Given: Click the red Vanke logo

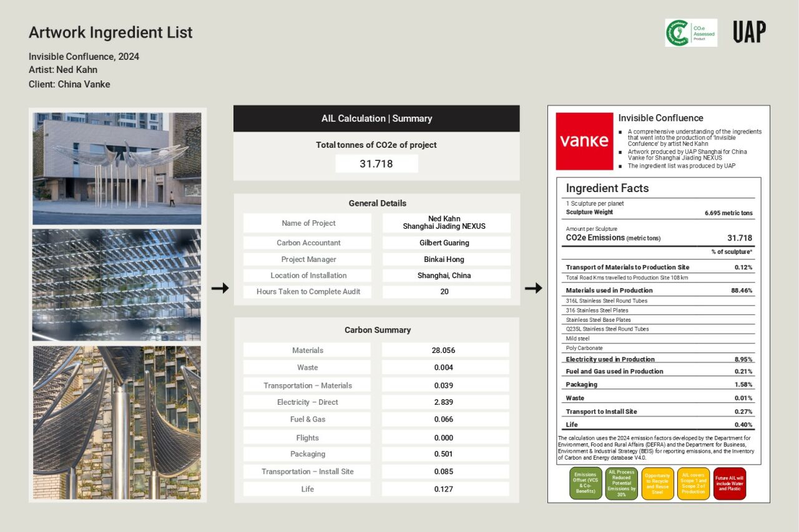Looking at the screenshot, I should pos(584,141).
